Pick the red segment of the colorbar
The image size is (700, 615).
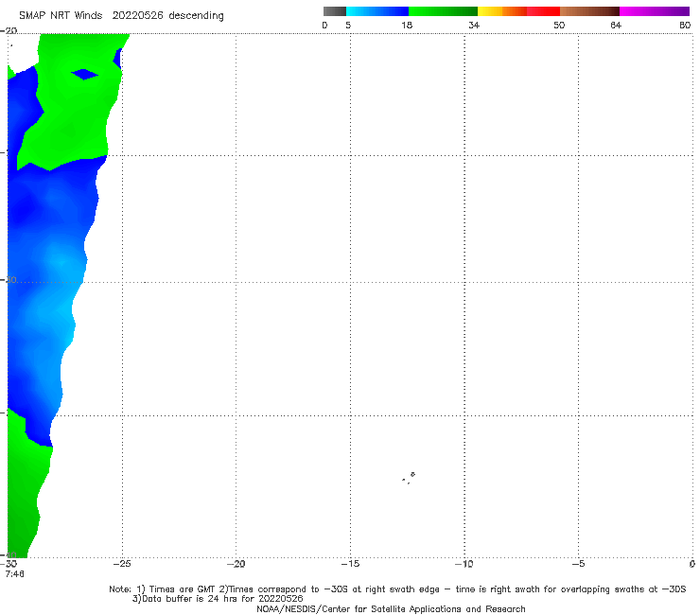543,11
